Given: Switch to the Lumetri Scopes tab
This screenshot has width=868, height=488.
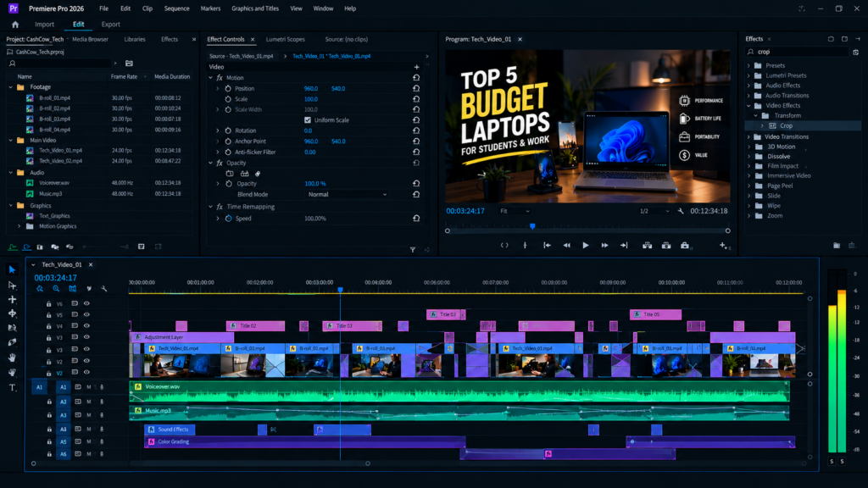Looking at the screenshot, I should (285, 39).
